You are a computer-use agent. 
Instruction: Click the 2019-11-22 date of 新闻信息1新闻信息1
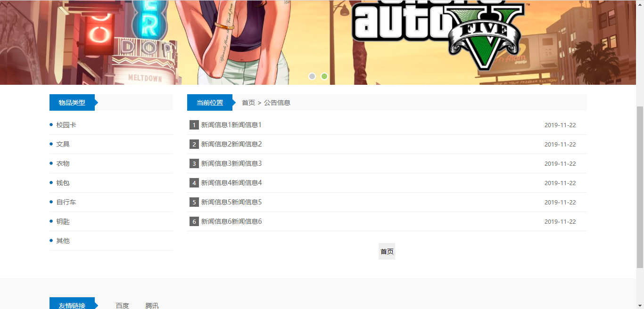point(560,125)
